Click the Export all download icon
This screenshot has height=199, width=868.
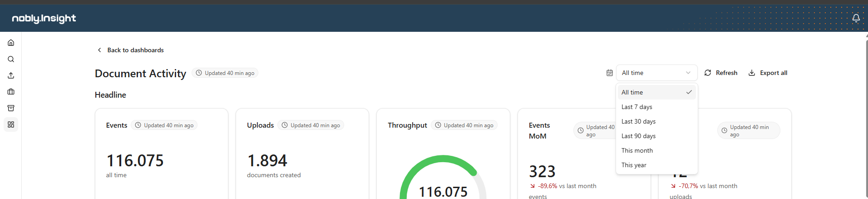pyautogui.click(x=752, y=73)
